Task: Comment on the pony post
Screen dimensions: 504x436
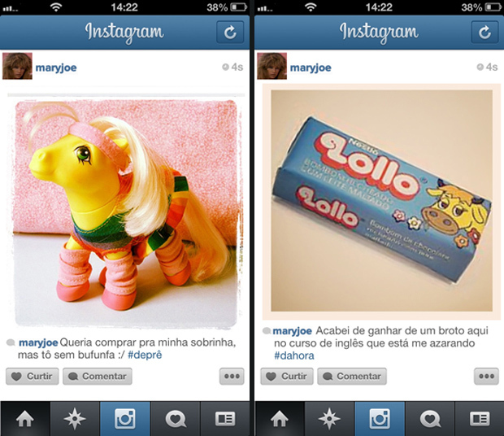Action: click(x=98, y=376)
